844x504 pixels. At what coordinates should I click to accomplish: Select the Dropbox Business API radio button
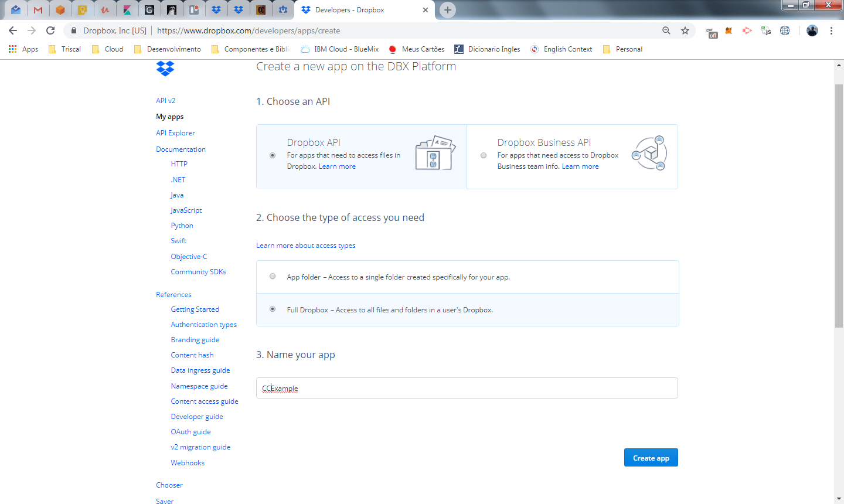[x=484, y=155]
